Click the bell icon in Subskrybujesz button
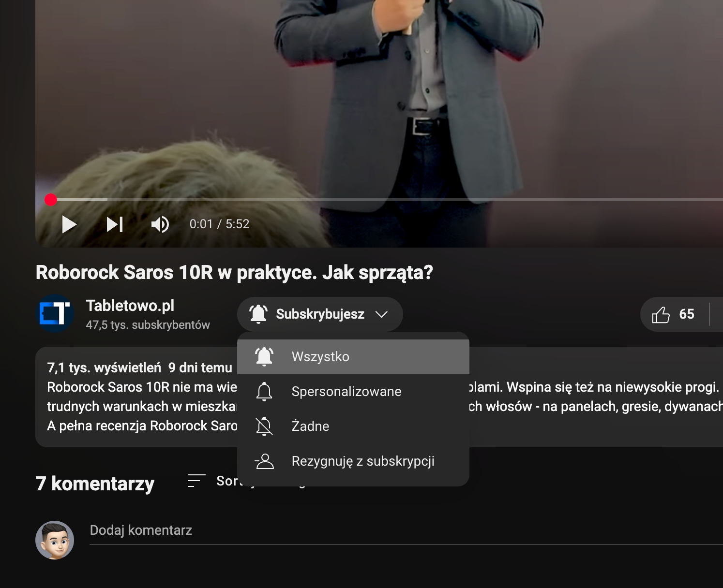This screenshot has width=723, height=588. (258, 314)
